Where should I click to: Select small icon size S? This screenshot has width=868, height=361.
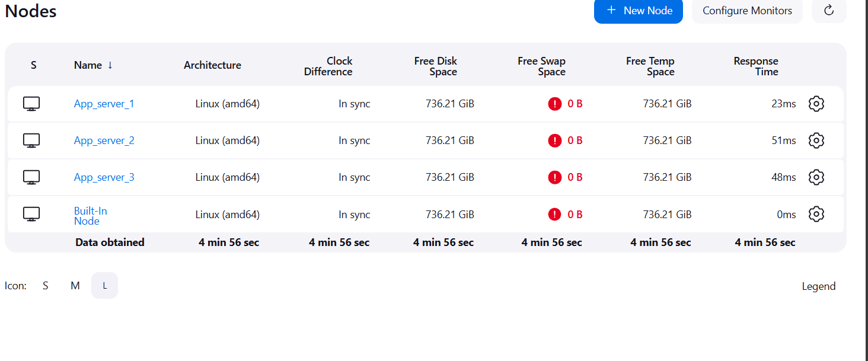point(46,286)
